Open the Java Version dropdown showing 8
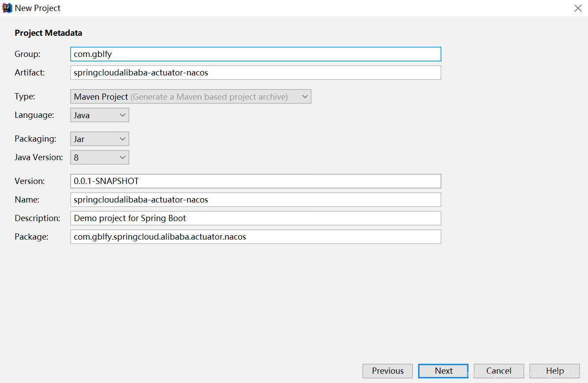The image size is (588, 383). tap(100, 158)
